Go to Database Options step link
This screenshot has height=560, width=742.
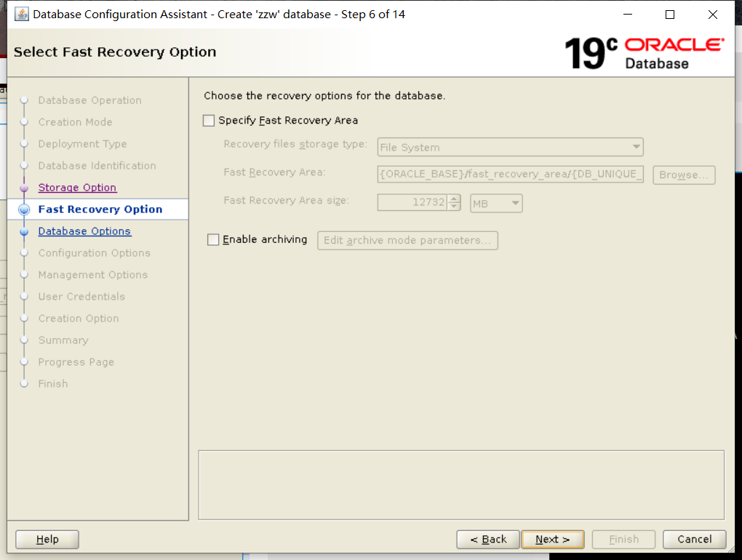(84, 231)
